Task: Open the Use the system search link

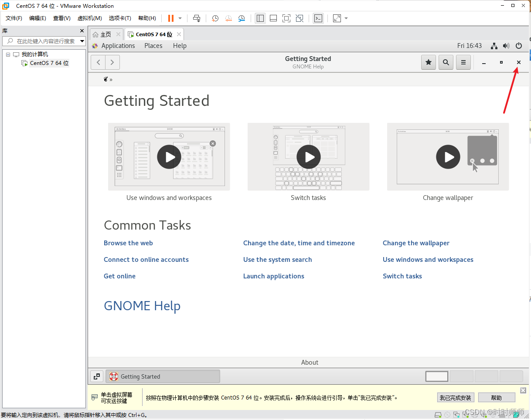Action: point(277,260)
